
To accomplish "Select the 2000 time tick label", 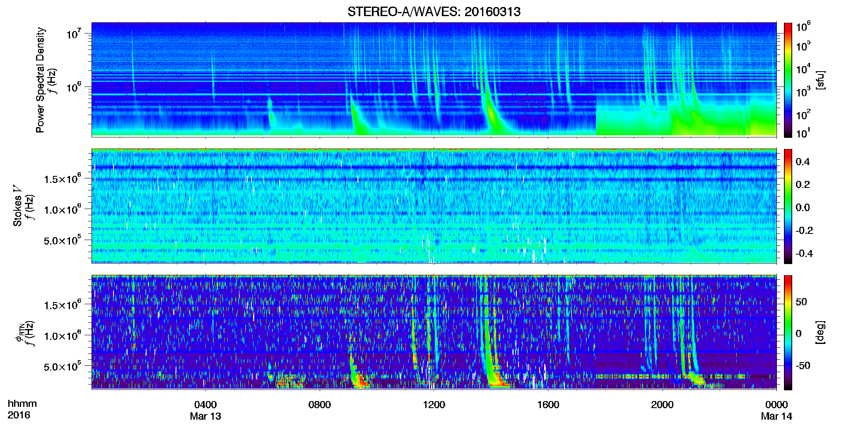I will coord(662,404).
